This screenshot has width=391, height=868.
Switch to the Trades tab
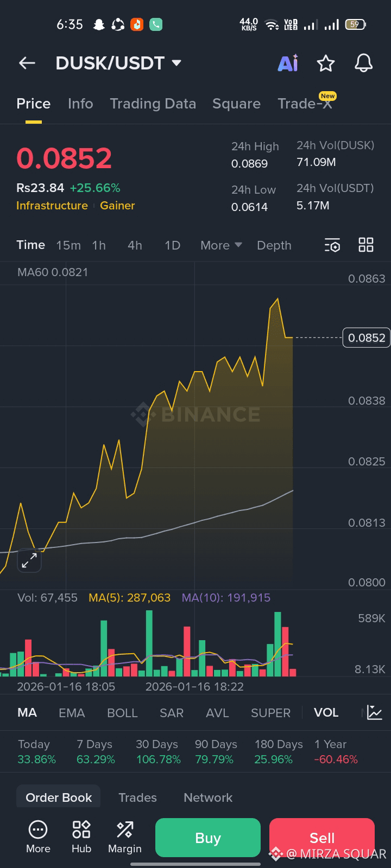click(x=137, y=797)
